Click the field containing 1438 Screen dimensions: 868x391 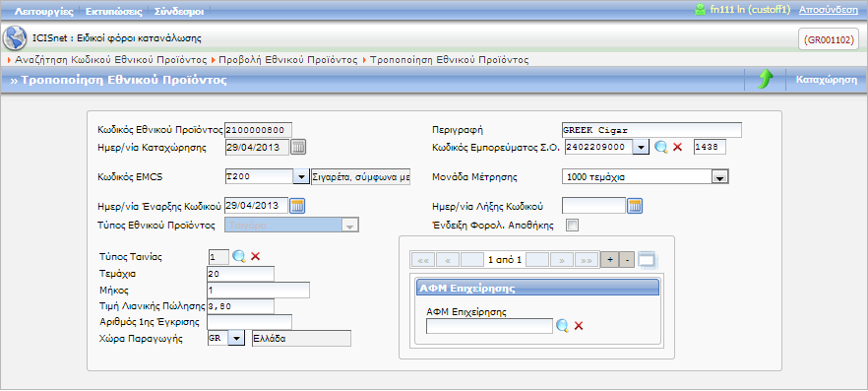[x=710, y=147]
